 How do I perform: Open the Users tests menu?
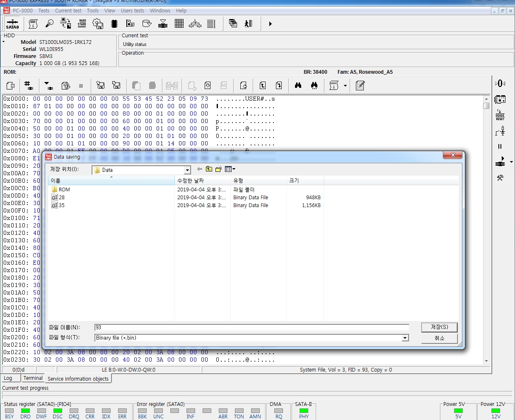coord(133,11)
